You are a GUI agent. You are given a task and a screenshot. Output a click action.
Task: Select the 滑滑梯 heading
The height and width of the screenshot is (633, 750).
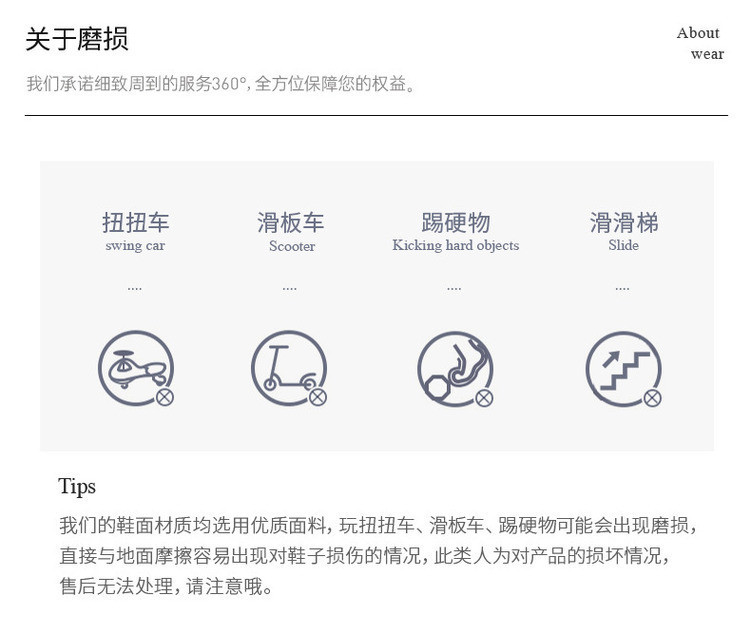coord(624,223)
